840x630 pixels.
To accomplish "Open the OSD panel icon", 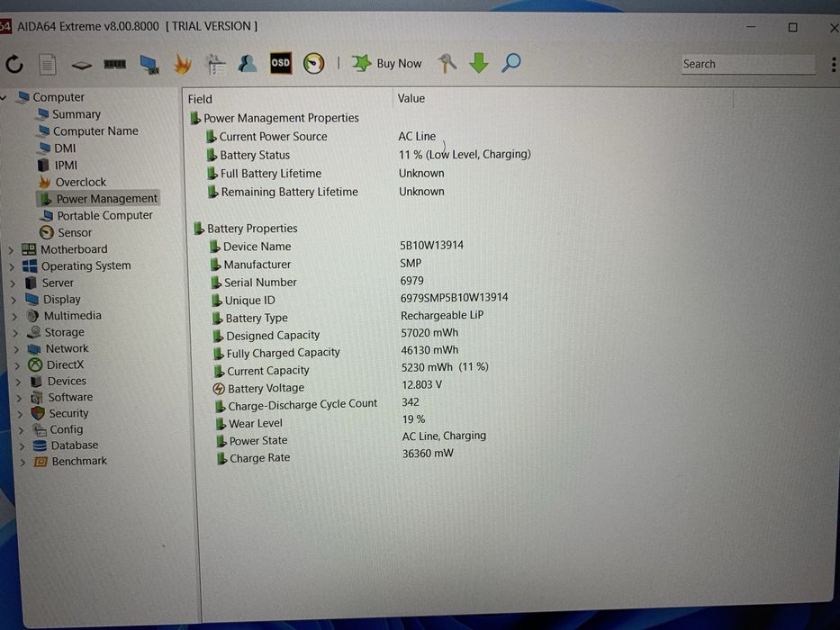I will [x=280, y=63].
